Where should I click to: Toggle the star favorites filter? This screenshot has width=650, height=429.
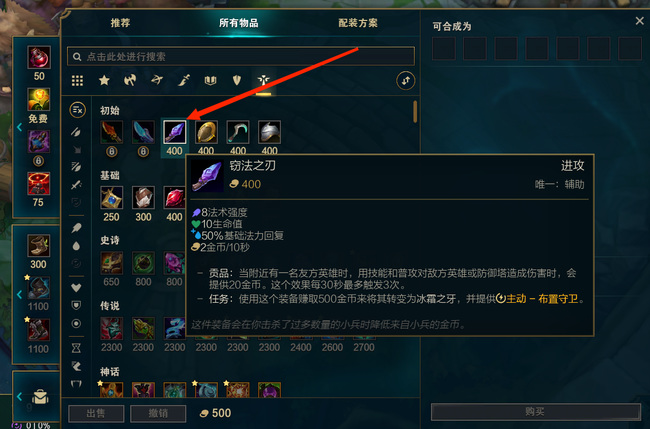pos(104,80)
